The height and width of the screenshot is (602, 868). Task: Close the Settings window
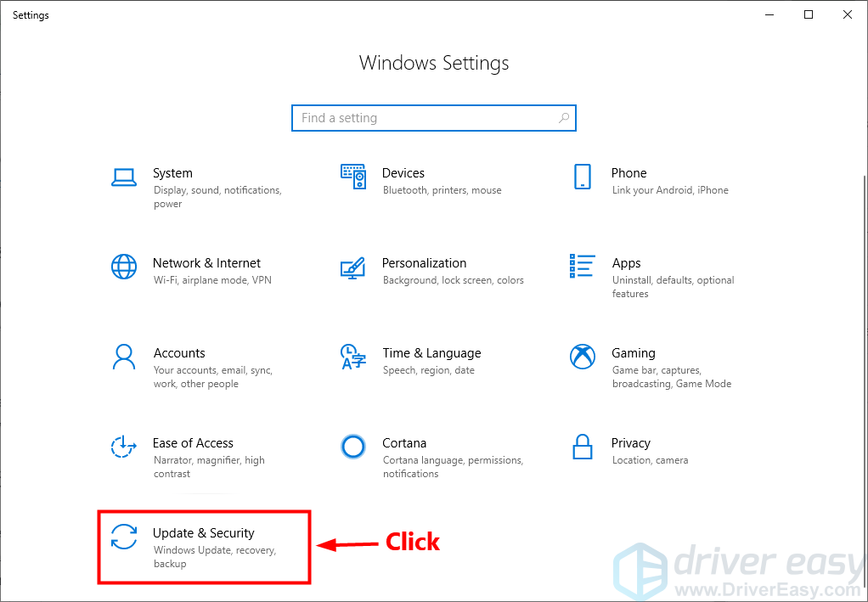point(848,15)
